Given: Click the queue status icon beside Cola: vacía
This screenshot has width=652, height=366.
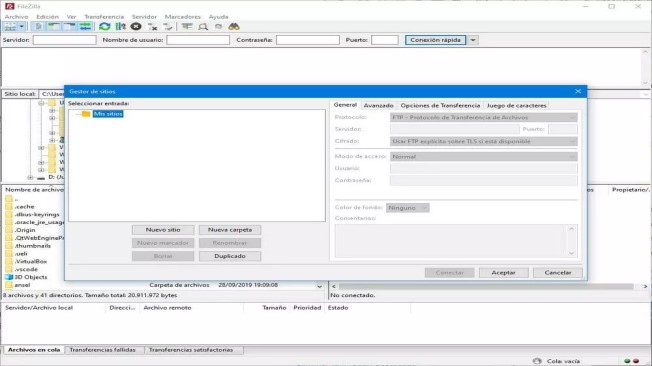Looking at the screenshot, I should 537,361.
